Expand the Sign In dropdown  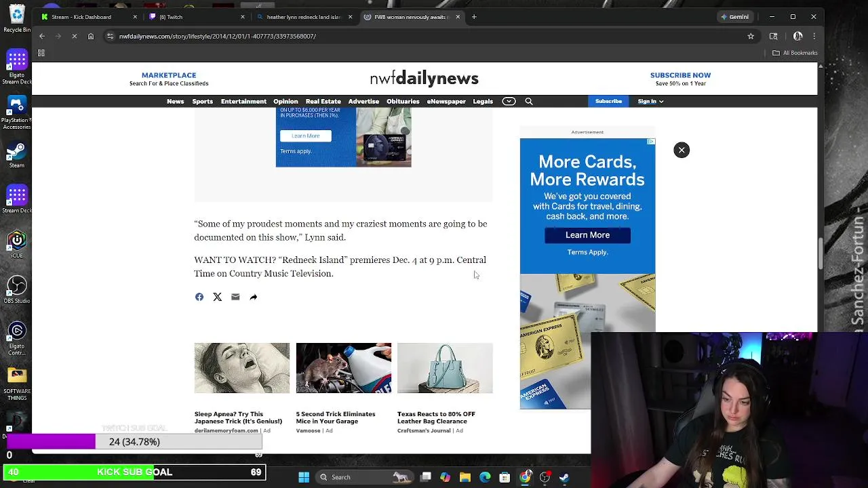[650, 101]
